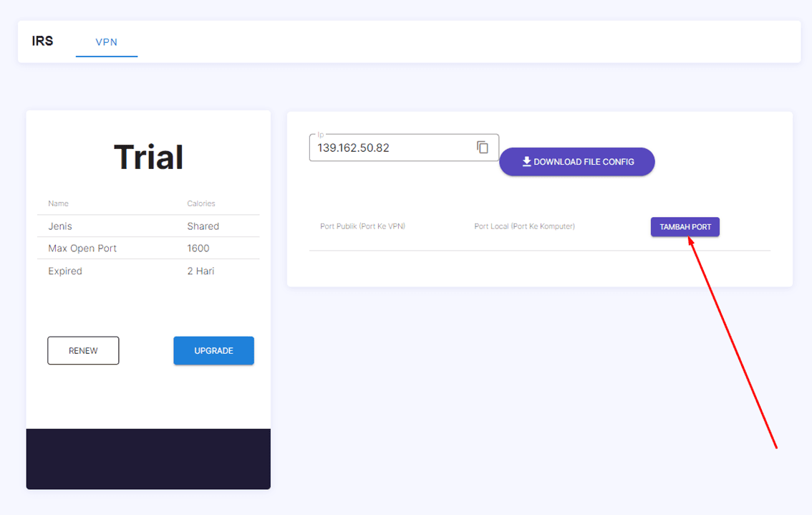Viewport: 812px width, 515px height.
Task: Select the Expired row label
Action: (65, 271)
